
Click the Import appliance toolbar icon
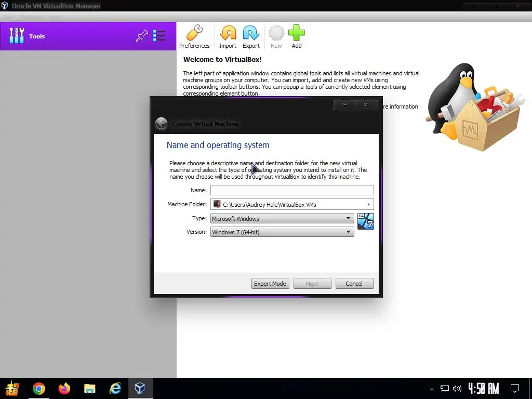point(228,37)
